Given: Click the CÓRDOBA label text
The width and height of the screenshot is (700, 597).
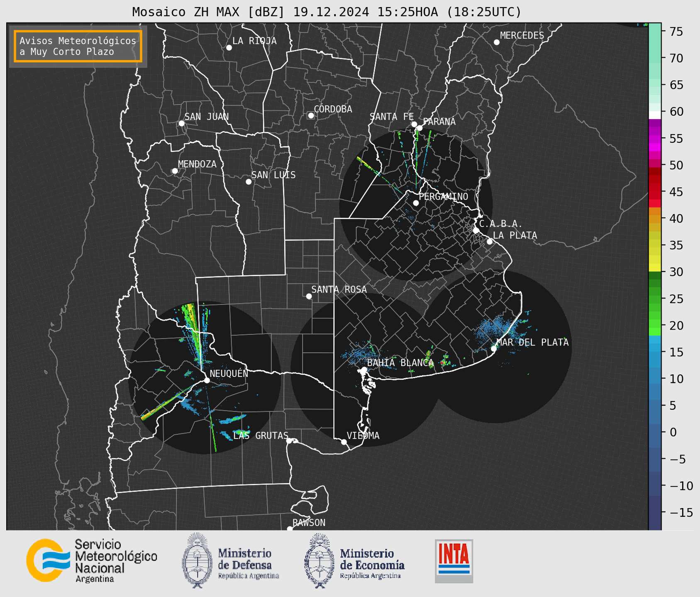Looking at the screenshot, I should click(x=333, y=109).
